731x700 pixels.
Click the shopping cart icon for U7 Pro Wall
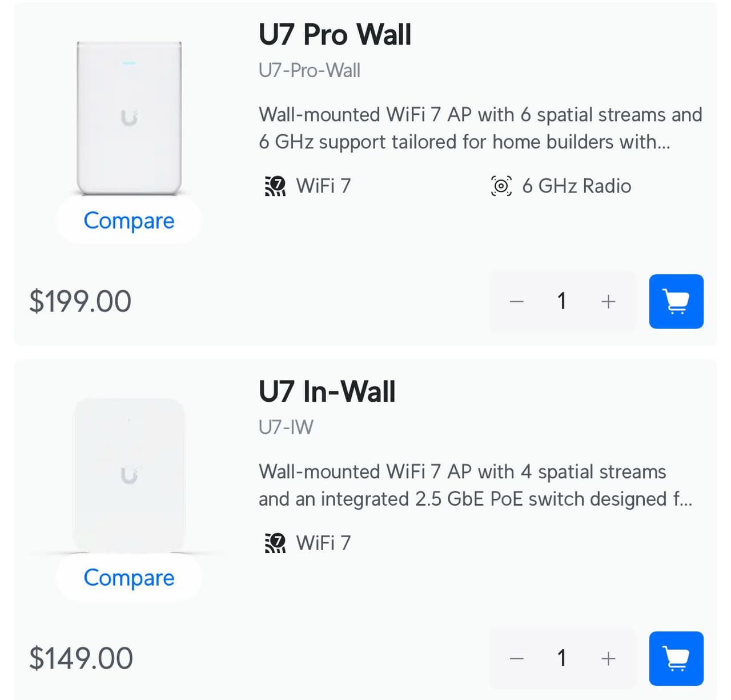676,302
